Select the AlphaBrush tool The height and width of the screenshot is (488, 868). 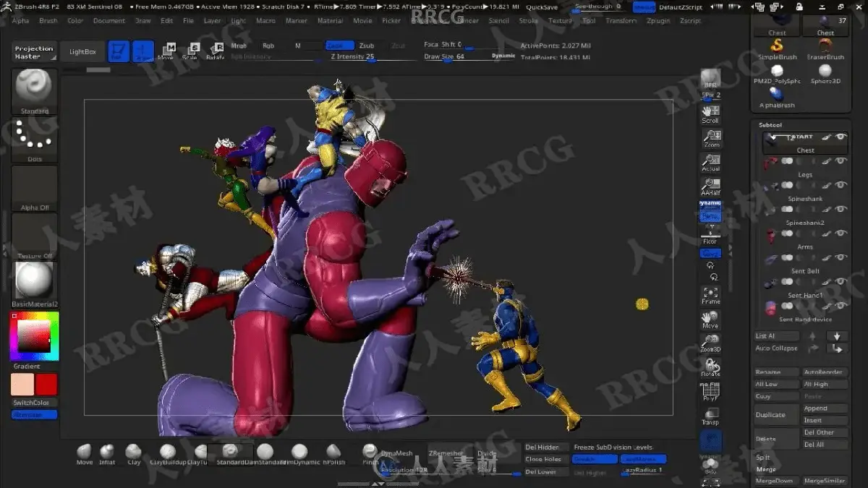pyautogui.click(x=778, y=98)
